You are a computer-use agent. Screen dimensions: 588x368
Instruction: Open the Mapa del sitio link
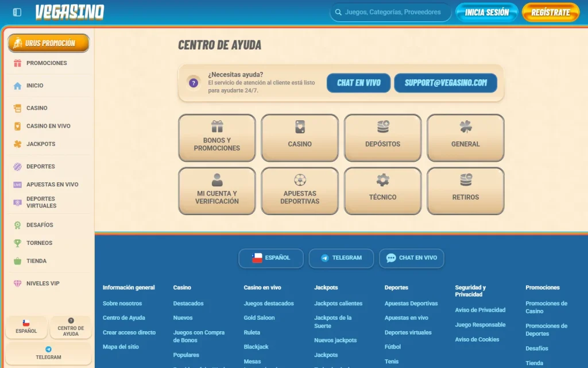point(121,347)
